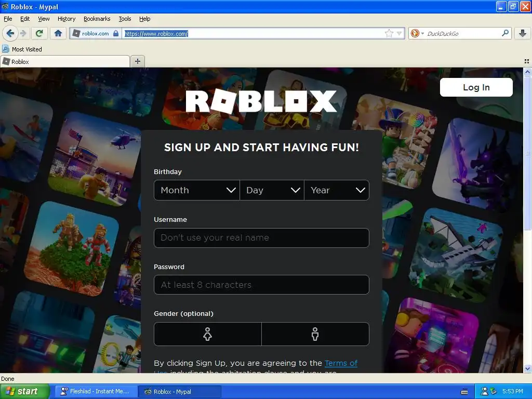Click the padlock security icon in address bar
This screenshot has height=399, width=532.
pos(116,33)
